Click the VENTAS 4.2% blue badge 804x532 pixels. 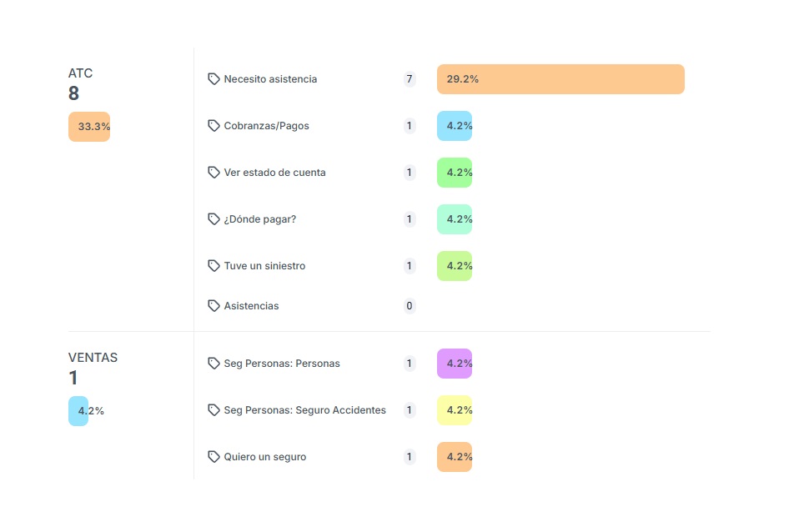(x=78, y=411)
